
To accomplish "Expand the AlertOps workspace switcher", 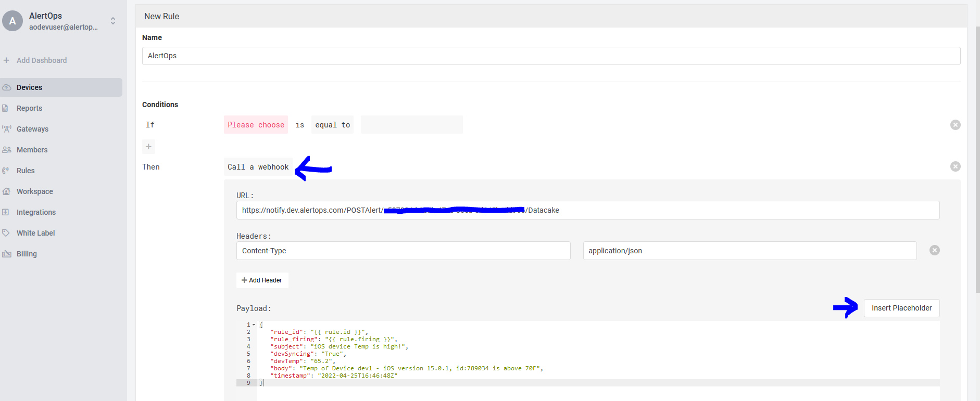I will [113, 21].
